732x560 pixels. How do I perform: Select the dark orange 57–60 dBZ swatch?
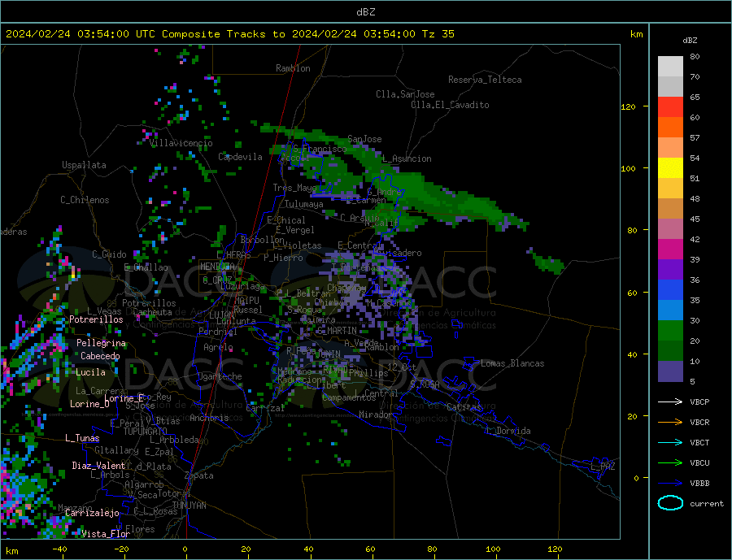[x=670, y=128]
